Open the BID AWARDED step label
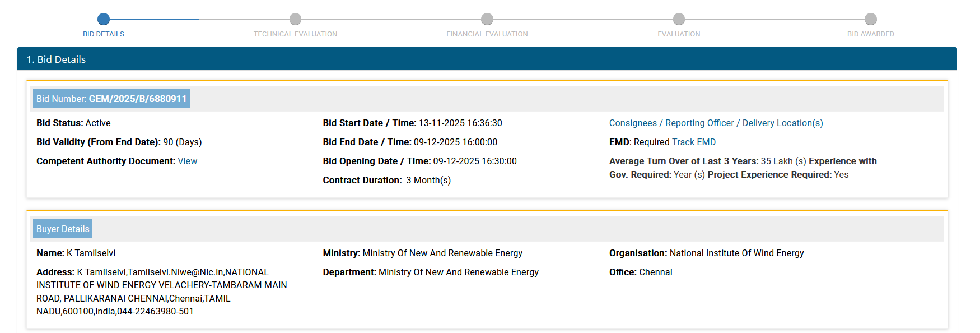Viewport: 980px width, 333px height. [870, 34]
